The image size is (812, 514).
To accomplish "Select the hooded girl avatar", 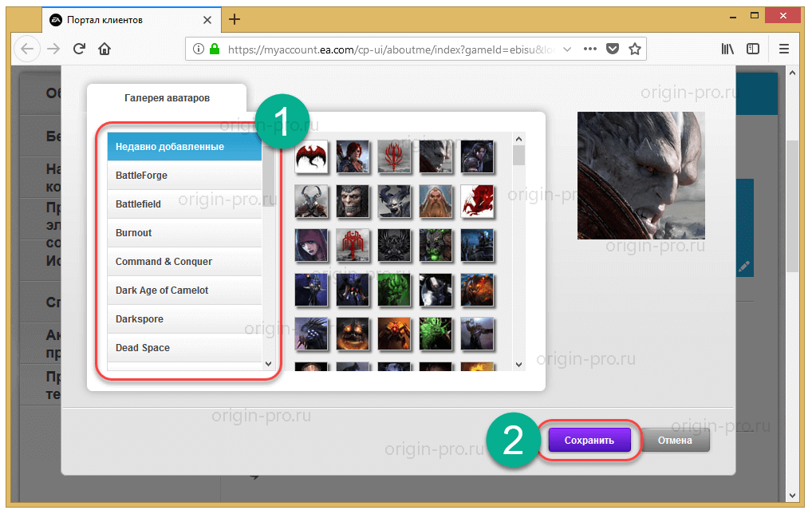I will tap(310, 244).
